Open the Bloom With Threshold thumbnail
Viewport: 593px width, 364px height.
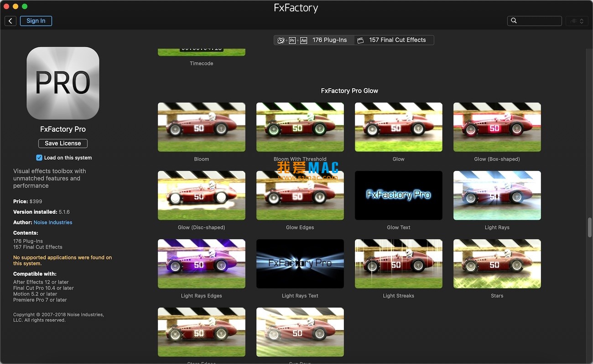point(300,127)
